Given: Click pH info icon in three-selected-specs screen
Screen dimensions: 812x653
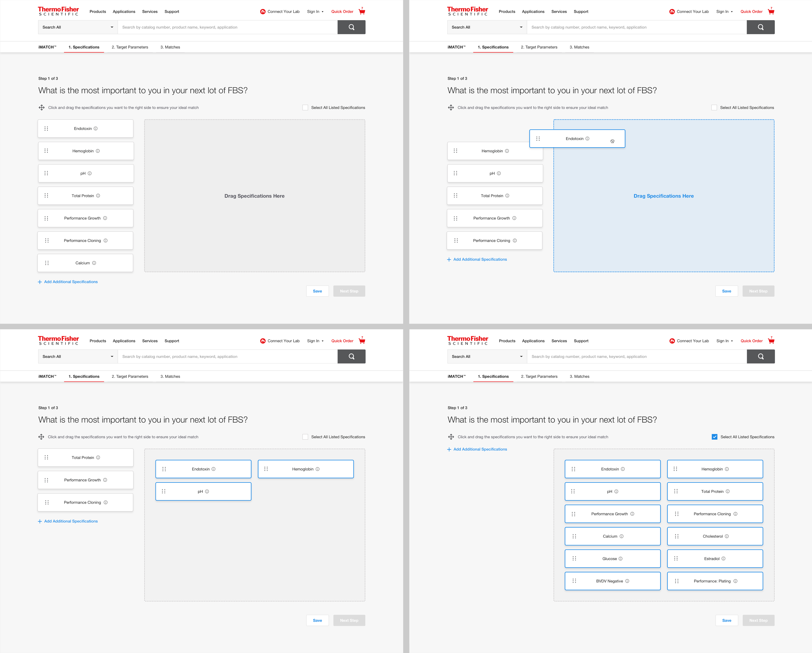Looking at the screenshot, I should (207, 491).
